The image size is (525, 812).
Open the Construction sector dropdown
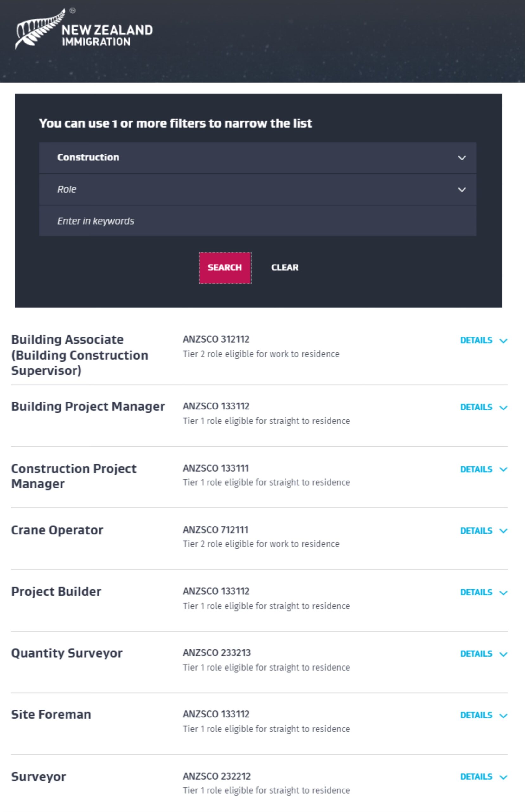point(257,157)
